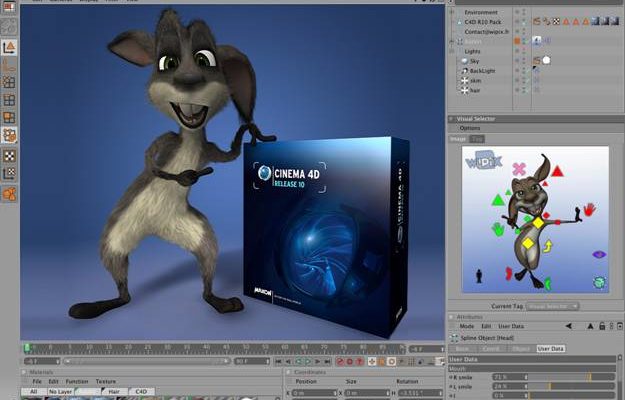Viewport: 625px width, 400px height.
Task: Select the No Layer material tab
Action: [x=60, y=391]
